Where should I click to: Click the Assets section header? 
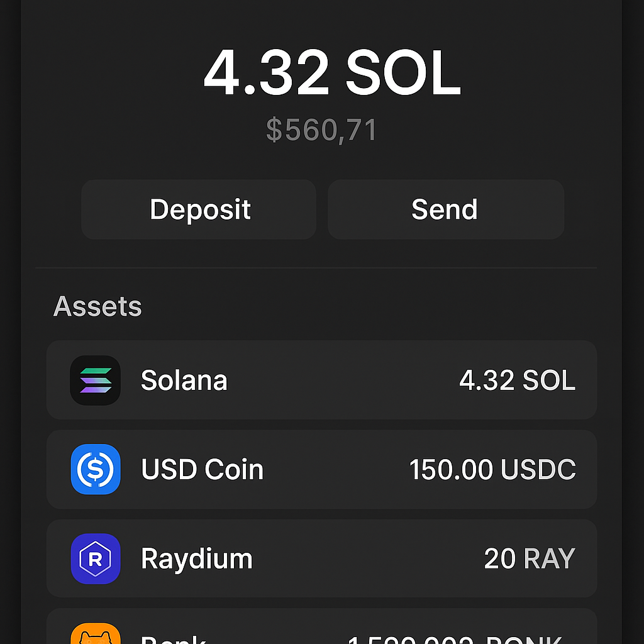pyautogui.click(x=97, y=306)
